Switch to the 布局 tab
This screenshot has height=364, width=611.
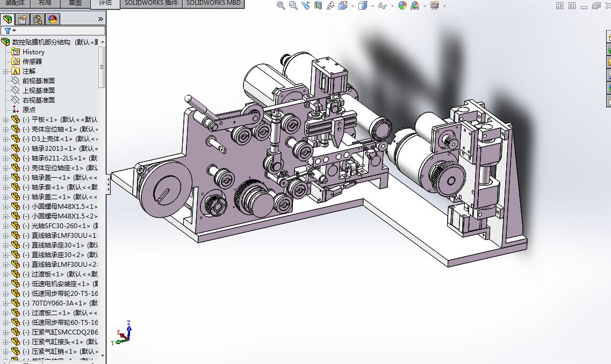click(45, 3)
